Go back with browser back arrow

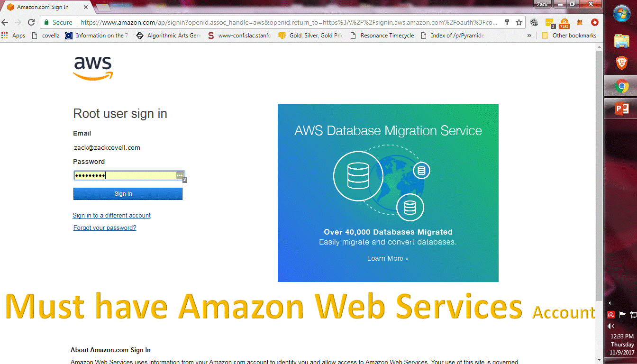[x=5, y=22]
